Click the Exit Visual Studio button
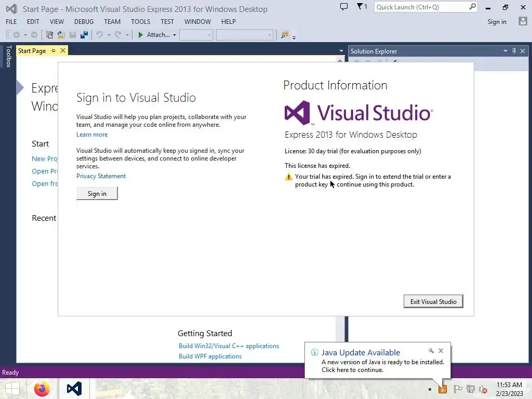The height and width of the screenshot is (399, 532). [x=433, y=301]
